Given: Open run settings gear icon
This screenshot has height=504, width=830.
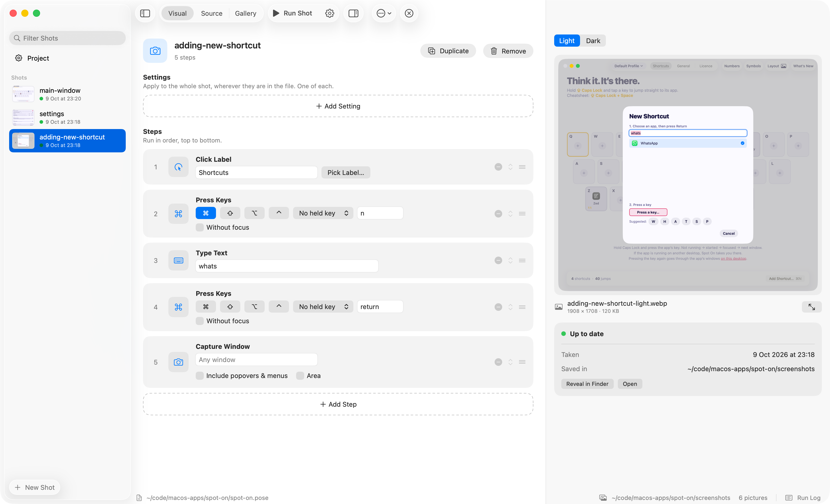Looking at the screenshot, I should 330,13.
